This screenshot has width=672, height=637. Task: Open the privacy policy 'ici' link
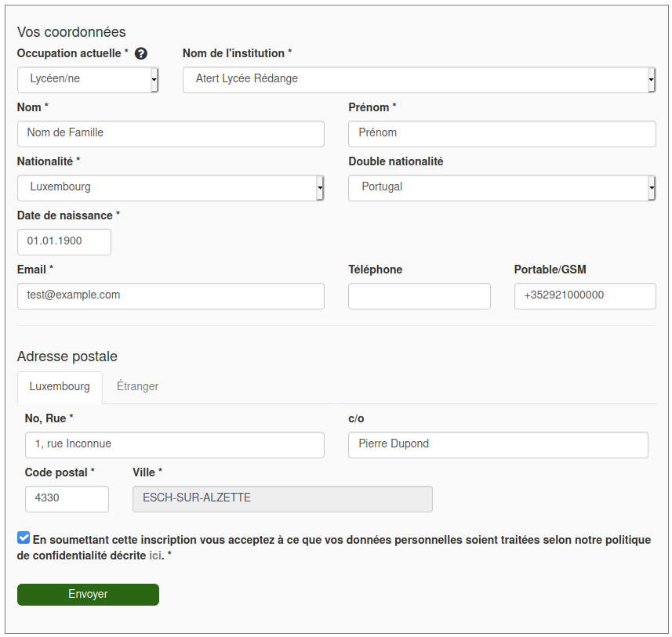[155, 556]
